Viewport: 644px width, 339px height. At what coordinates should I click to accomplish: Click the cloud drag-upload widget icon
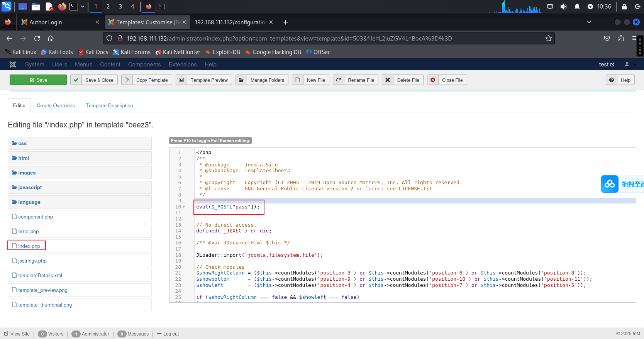pyautogui.click(x=610, y=184)
